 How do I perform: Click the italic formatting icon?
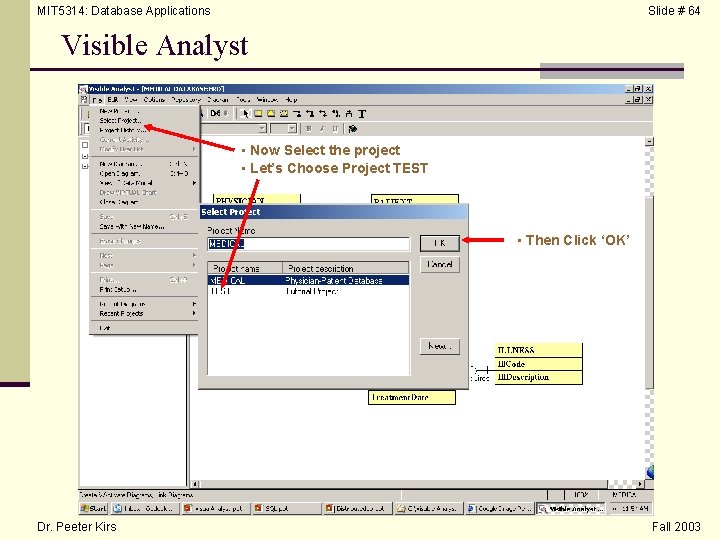322,129
